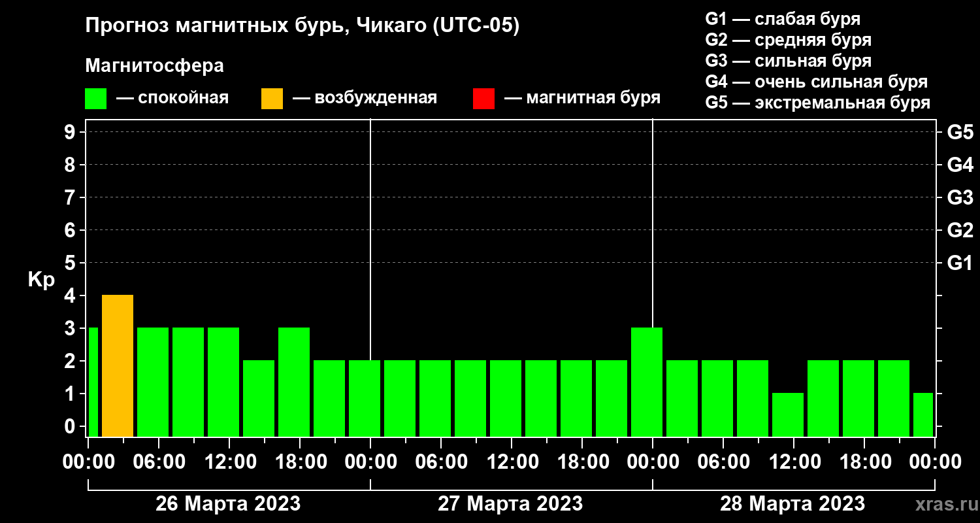
Task: Click the 'G2' label on the right axis
Action: pyautogui.click(x=960, y=230)
